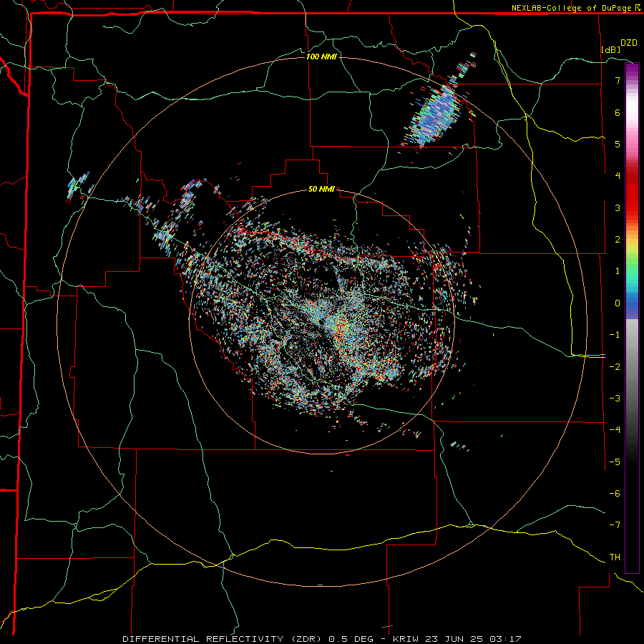644x644 pixels.
Task: Select the -2 dB tick label
Action: [615, 366]
